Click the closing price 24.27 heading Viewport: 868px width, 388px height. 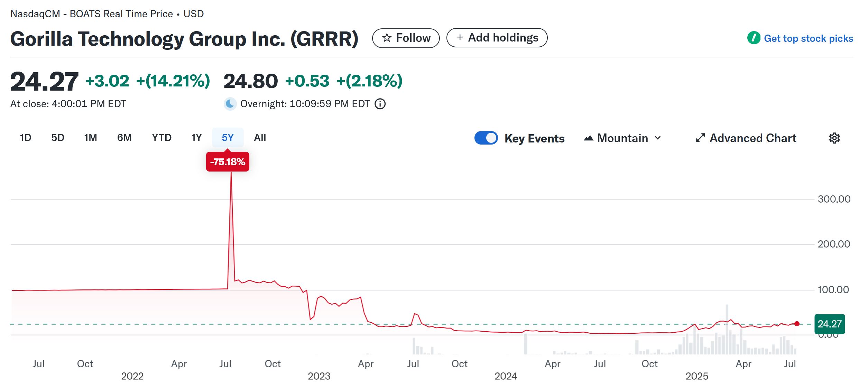[44, 82]
